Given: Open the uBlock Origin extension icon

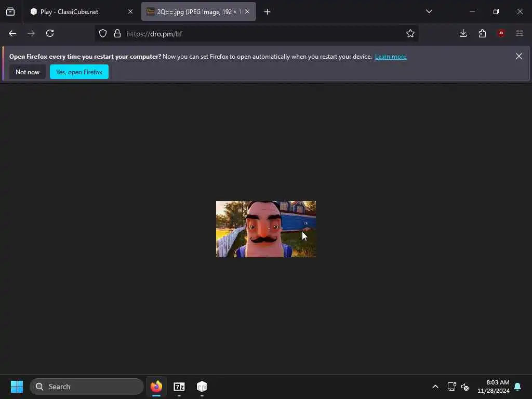Looking at the screenshot, I should [x=501, y=33].
